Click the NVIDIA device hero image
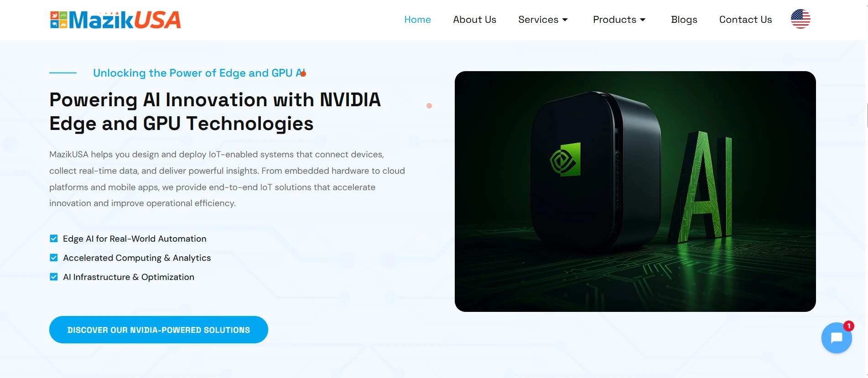Screen dimensions: 868x378 pos(635,192)
